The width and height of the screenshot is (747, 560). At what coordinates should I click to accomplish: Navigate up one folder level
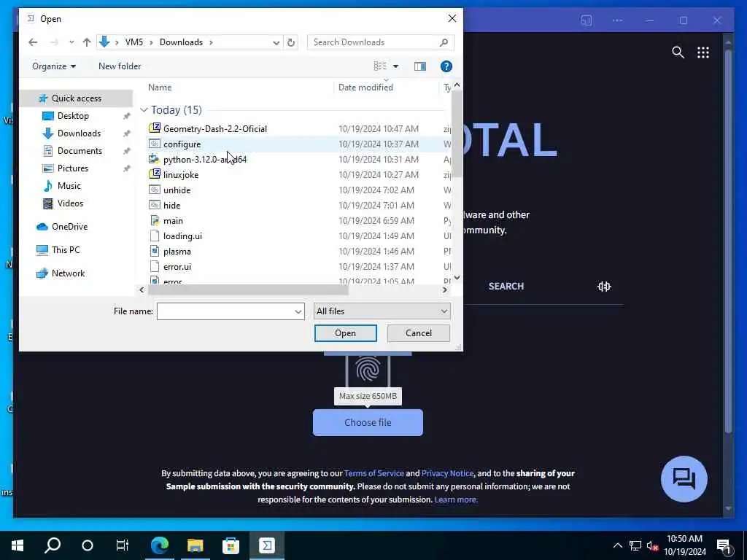coord(87,42)
